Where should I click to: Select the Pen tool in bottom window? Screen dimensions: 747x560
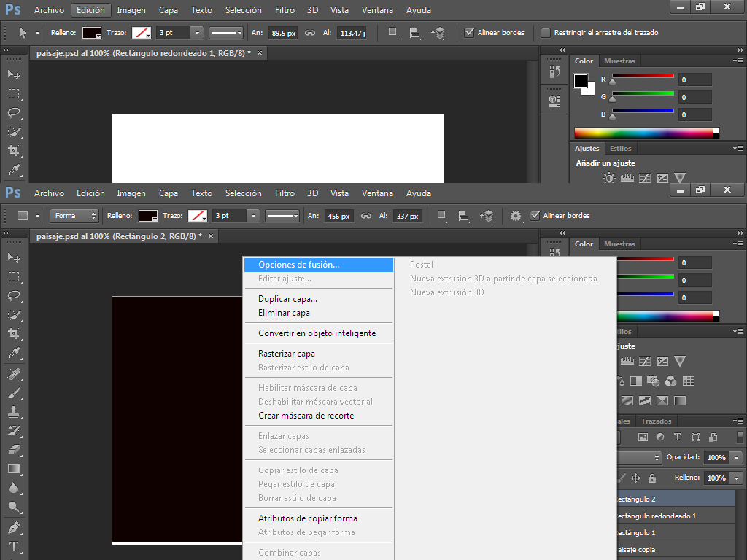[x=14, y=528]
